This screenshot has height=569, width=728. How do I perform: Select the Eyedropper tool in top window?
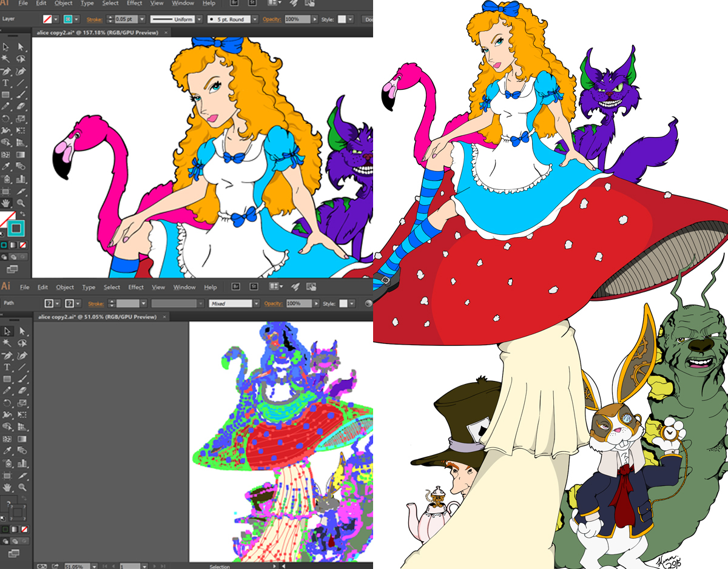click(5, 166)
